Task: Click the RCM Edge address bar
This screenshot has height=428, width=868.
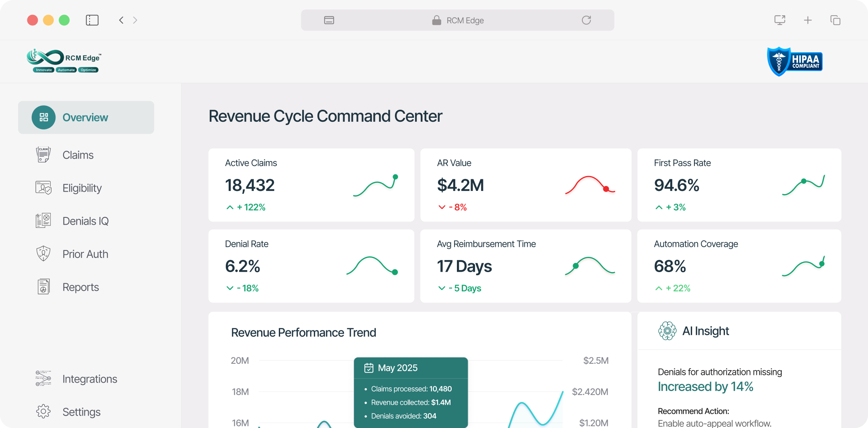Action: (457, 20)
